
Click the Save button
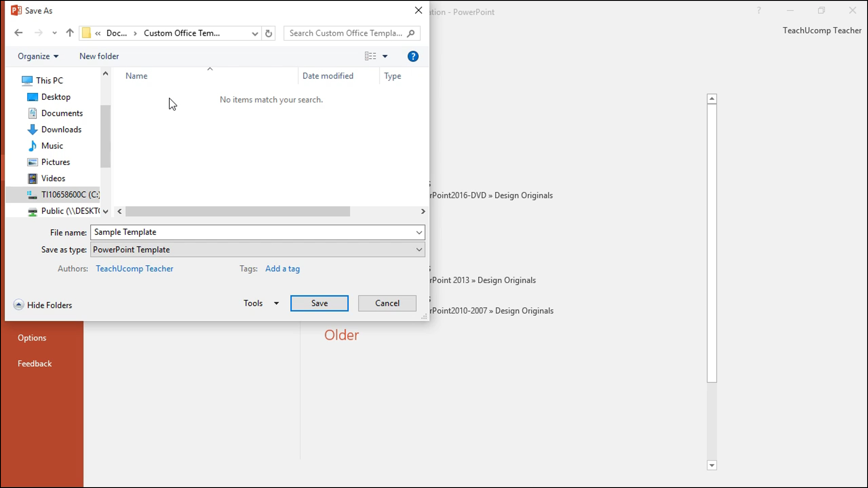click(319, 303)
